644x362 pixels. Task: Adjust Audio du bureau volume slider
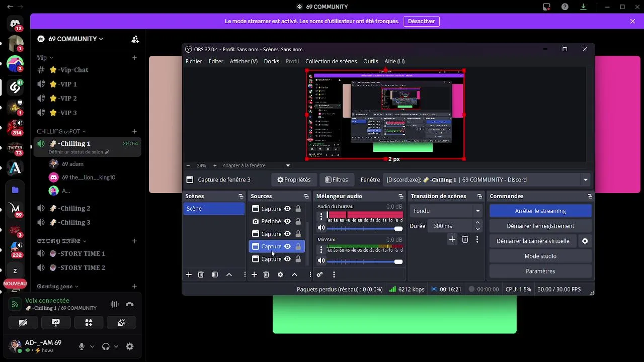click(x=365, y=228)
